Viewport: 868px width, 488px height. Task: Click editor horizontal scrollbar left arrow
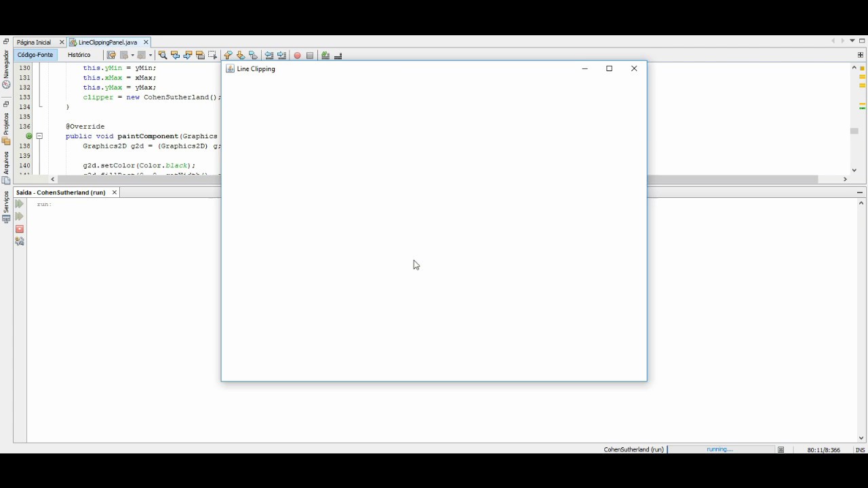(54, 179)
